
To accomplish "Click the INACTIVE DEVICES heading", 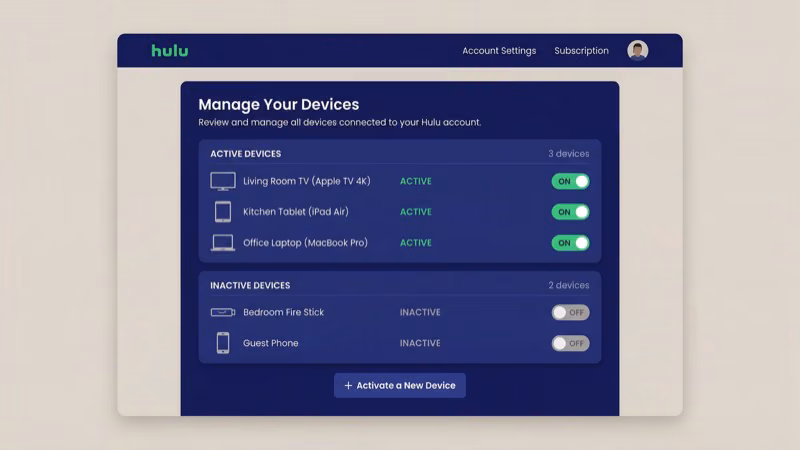I will (x=250, y=285).
